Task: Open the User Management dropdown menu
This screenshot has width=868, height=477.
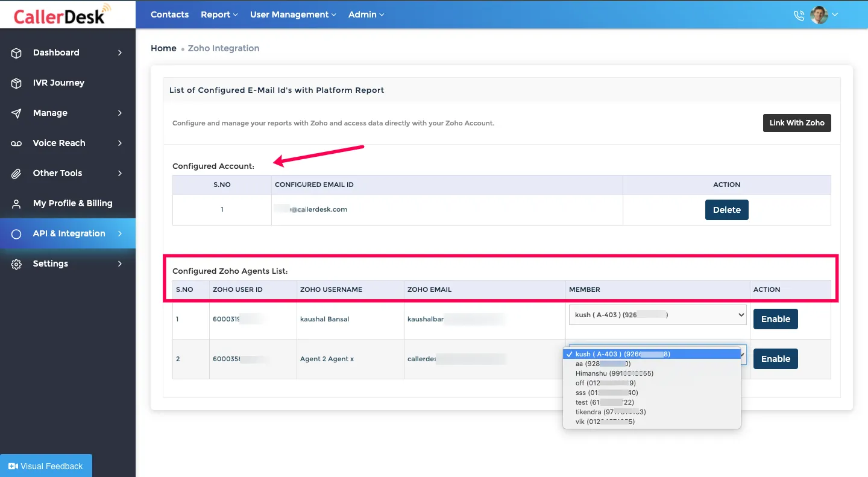Action: [x=293, y=14]
